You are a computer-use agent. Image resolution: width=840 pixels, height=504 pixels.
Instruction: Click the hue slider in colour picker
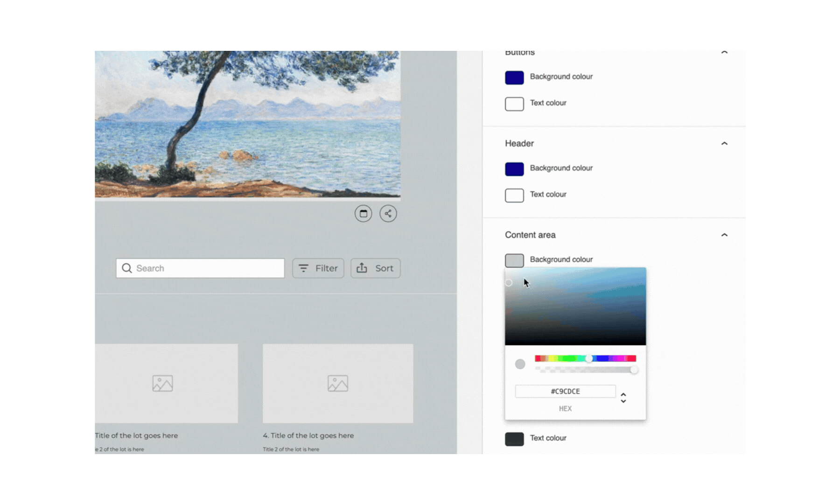click(585, 358)
